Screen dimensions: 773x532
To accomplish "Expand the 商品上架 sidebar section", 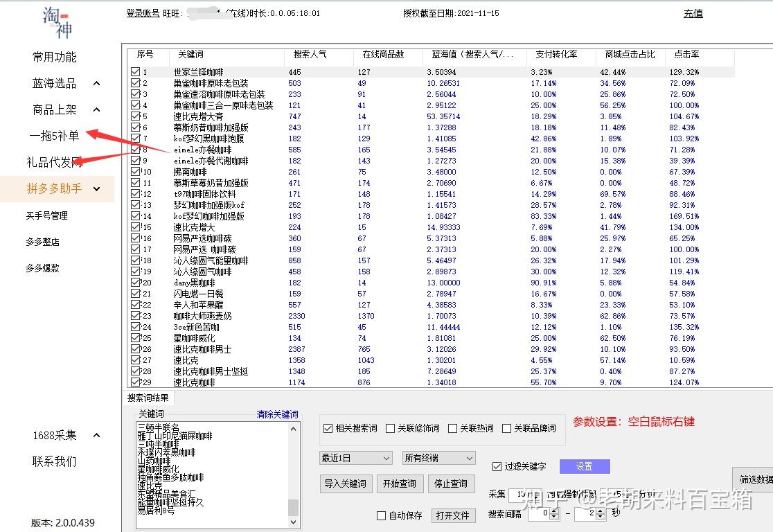I will (x=97, y=109).
